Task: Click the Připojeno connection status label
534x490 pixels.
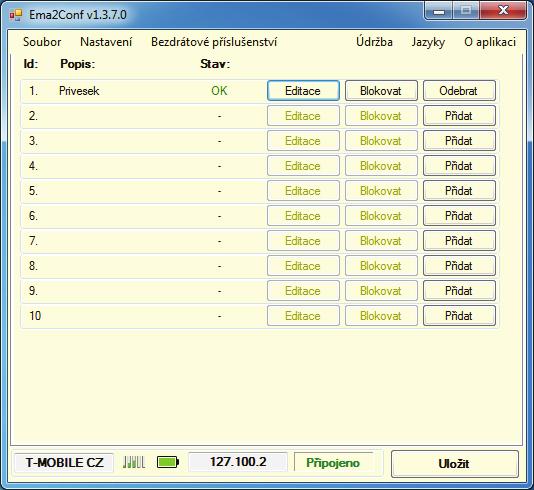Action: [333, 462]
